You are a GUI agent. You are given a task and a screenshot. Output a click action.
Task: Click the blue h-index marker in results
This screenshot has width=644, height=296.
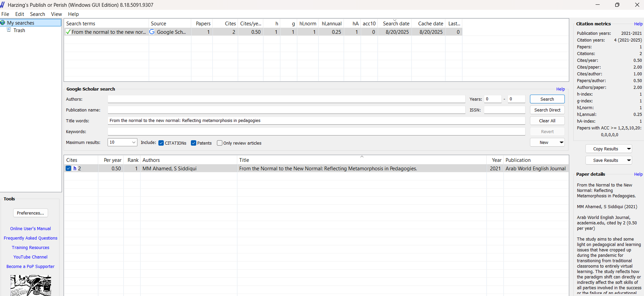[x=75, y=169]
